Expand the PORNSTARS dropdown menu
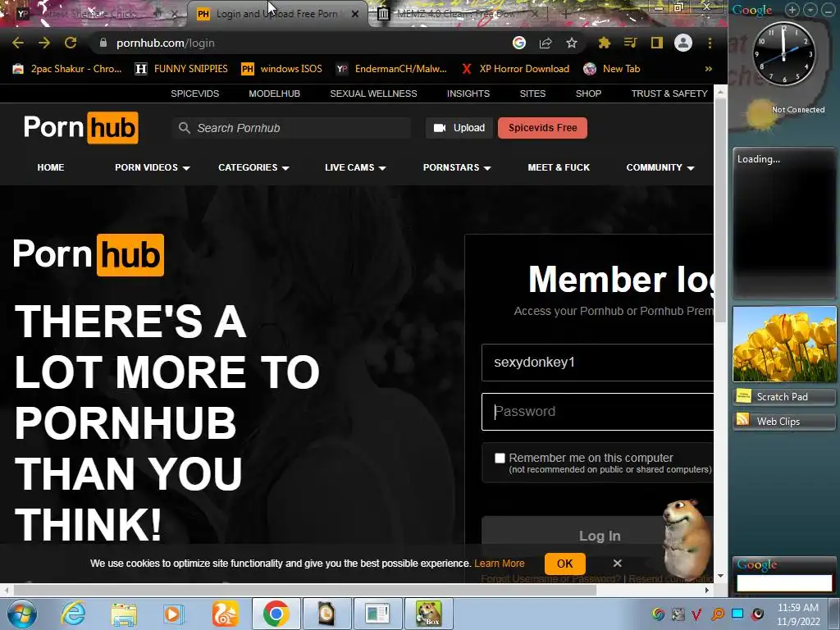This screenshot has height=630, width=840. tap(457, 167)
